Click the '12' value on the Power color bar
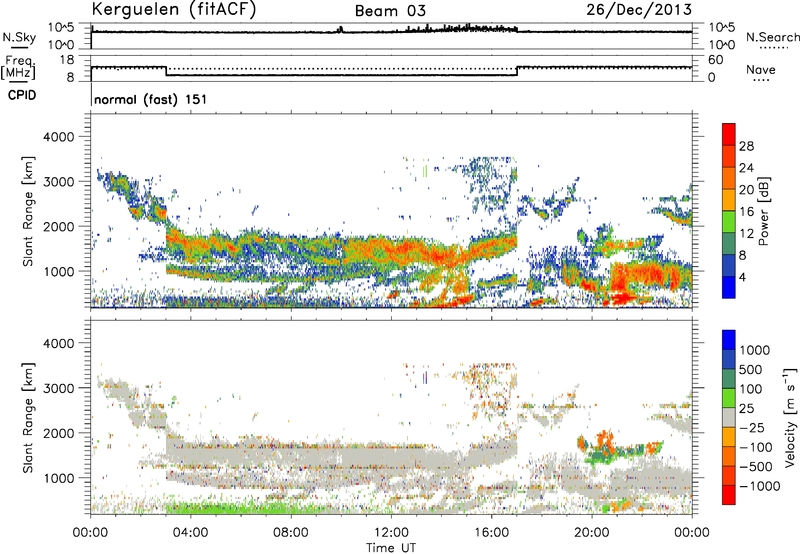 746,234
